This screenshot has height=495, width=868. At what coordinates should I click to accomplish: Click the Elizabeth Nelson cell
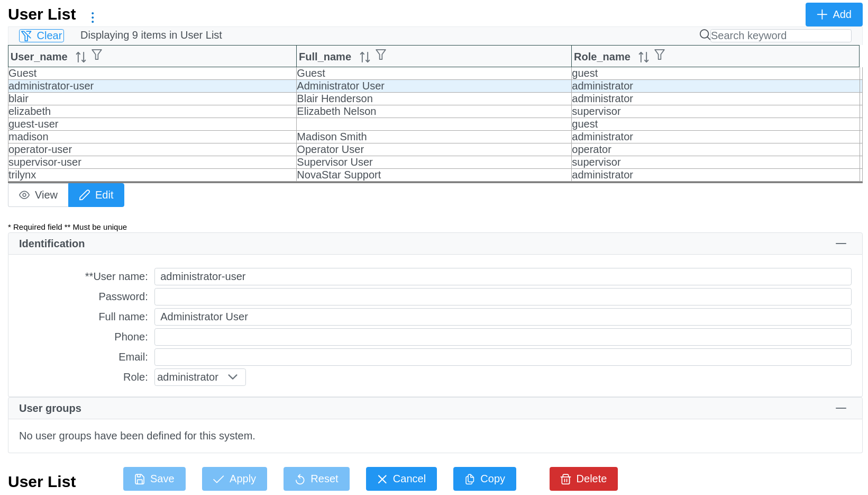434,111
